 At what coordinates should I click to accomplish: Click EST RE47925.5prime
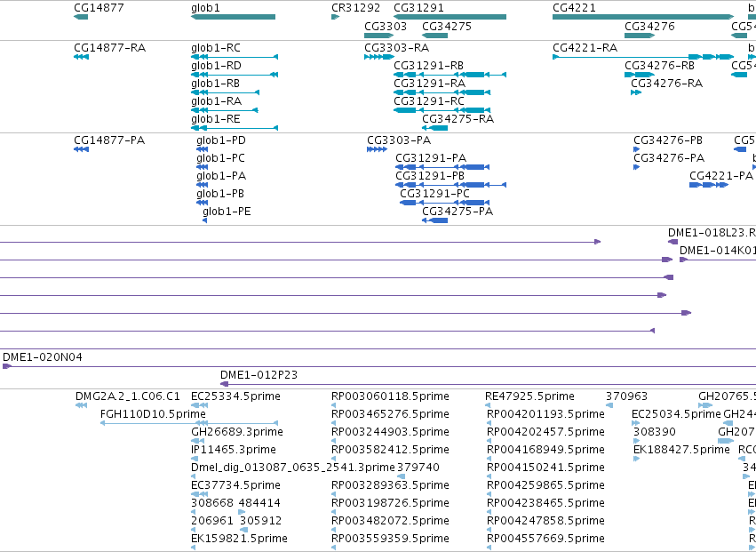tap(489, 405)
